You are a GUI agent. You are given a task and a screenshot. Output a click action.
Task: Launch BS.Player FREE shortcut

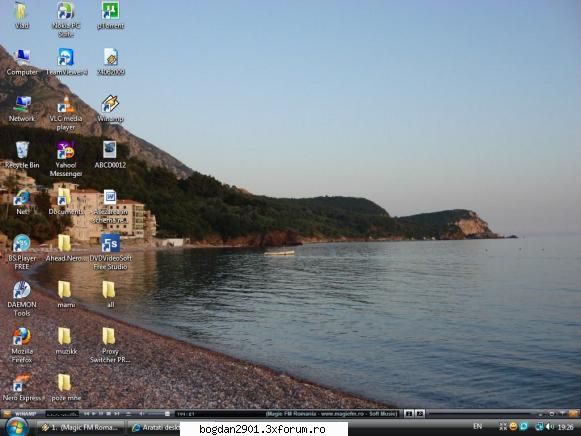[x=22, y=252]
